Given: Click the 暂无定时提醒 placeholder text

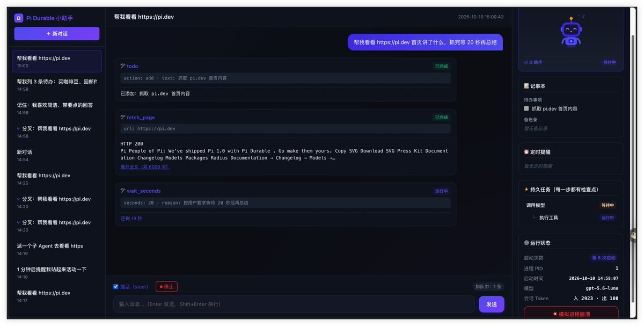Looking at the screenshot, I should [538, 166].
